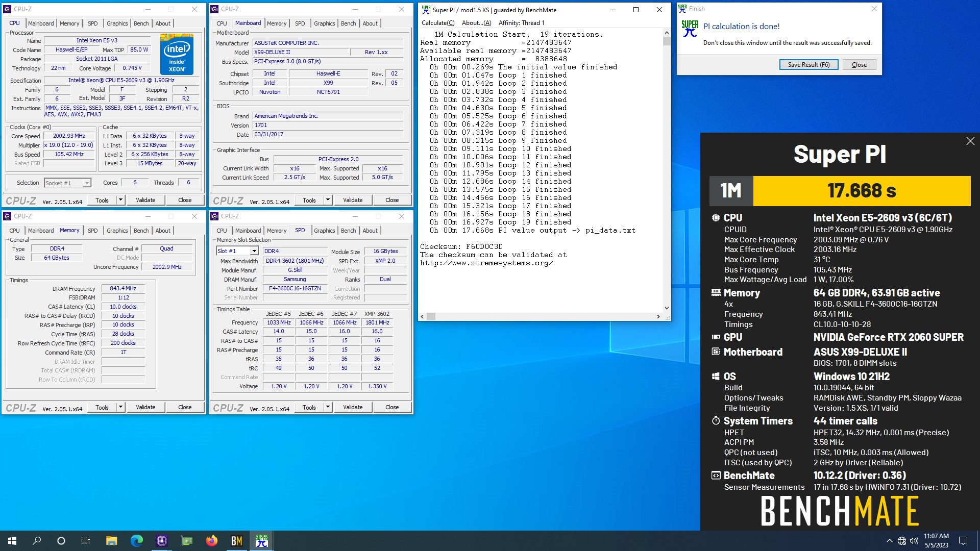This screenshot has height=551, width=980.
Task: Click Validate in CPU tab window
Action: [145, 200]
